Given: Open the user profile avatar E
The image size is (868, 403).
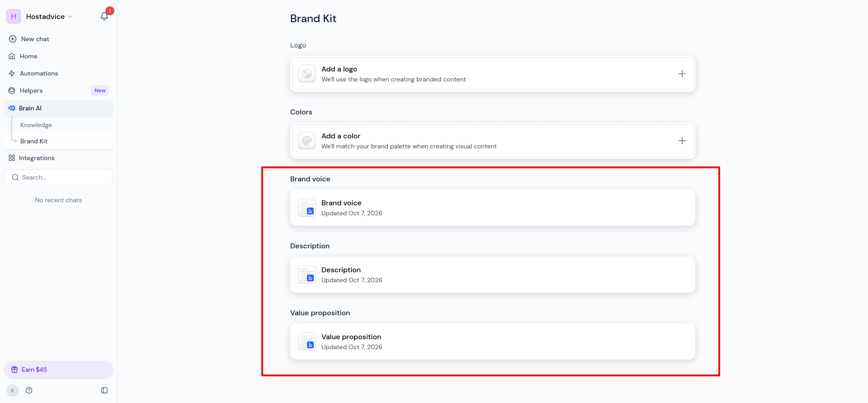Looking at the screenshot, I should click(13, 390).
